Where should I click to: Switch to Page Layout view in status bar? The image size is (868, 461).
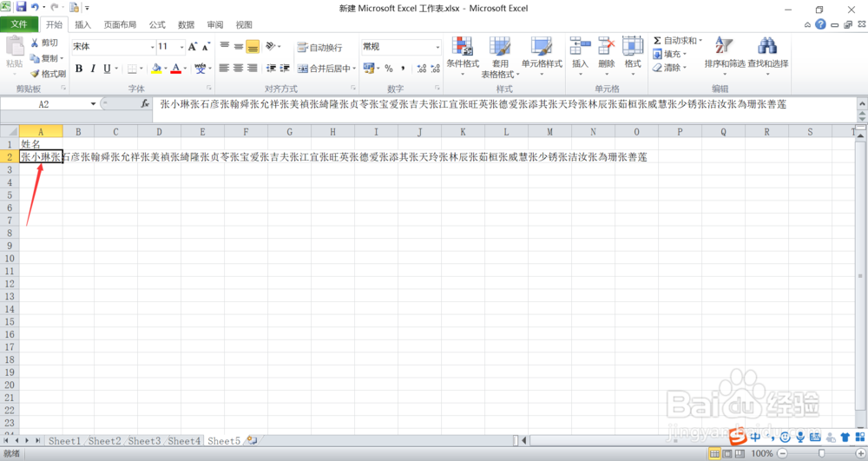(x=727, y=454)
